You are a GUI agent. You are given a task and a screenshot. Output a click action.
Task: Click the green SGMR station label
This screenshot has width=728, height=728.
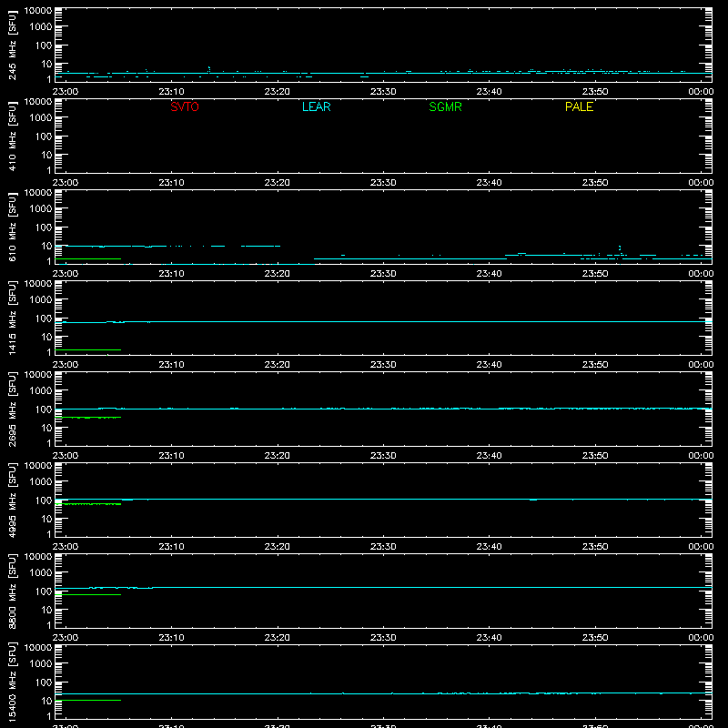(x=445, y=106)
